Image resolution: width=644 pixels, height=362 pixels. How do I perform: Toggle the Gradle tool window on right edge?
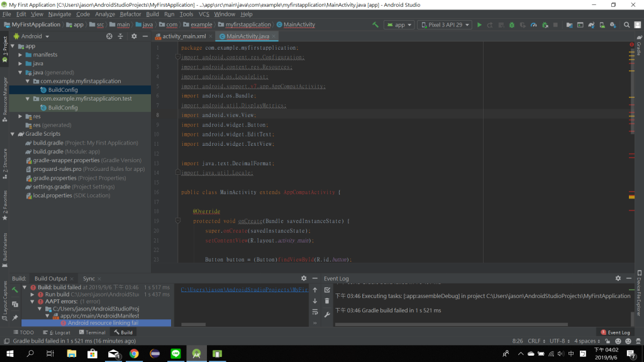[x=639, y=45]
